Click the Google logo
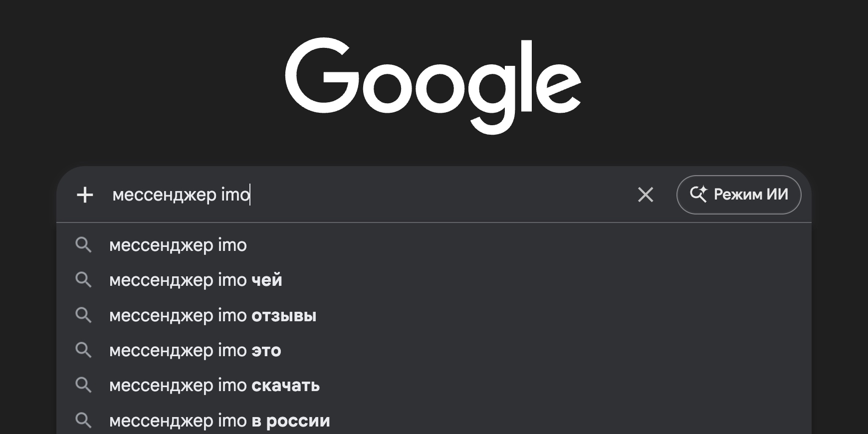The width and height of the screenshot is (868, 434). point(434,85)
